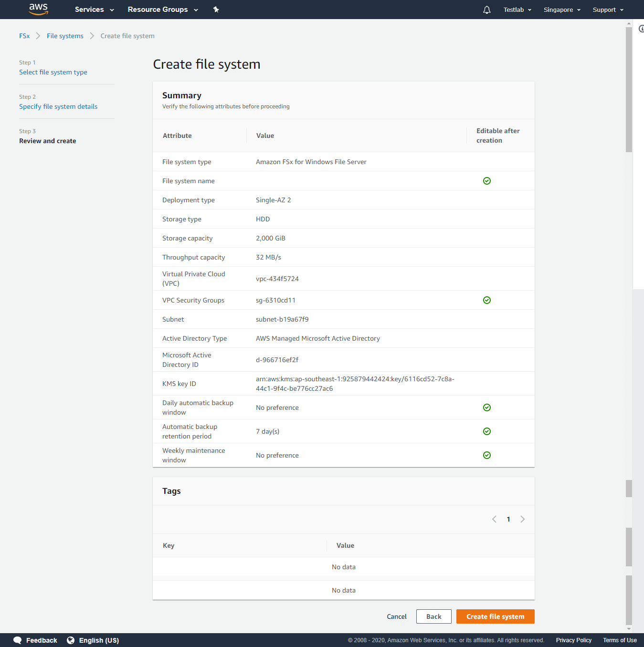
Task: Go to Step 1 Select file system type
Action: [x=53, y=72]
